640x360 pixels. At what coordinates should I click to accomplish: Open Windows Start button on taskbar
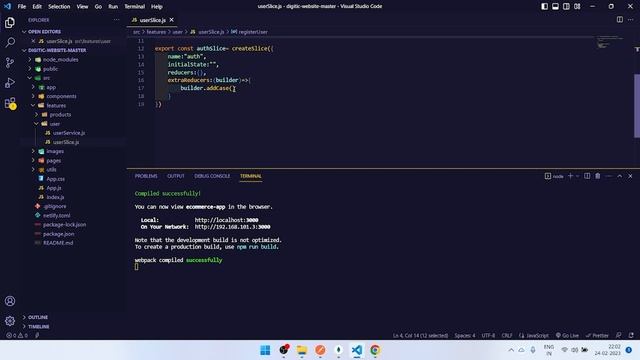tap(265, 350)
